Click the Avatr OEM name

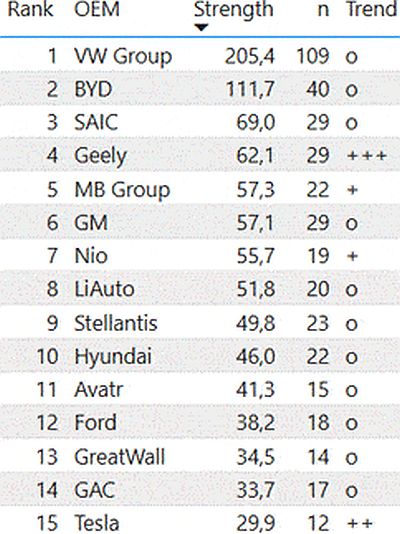tap(98, 390)
